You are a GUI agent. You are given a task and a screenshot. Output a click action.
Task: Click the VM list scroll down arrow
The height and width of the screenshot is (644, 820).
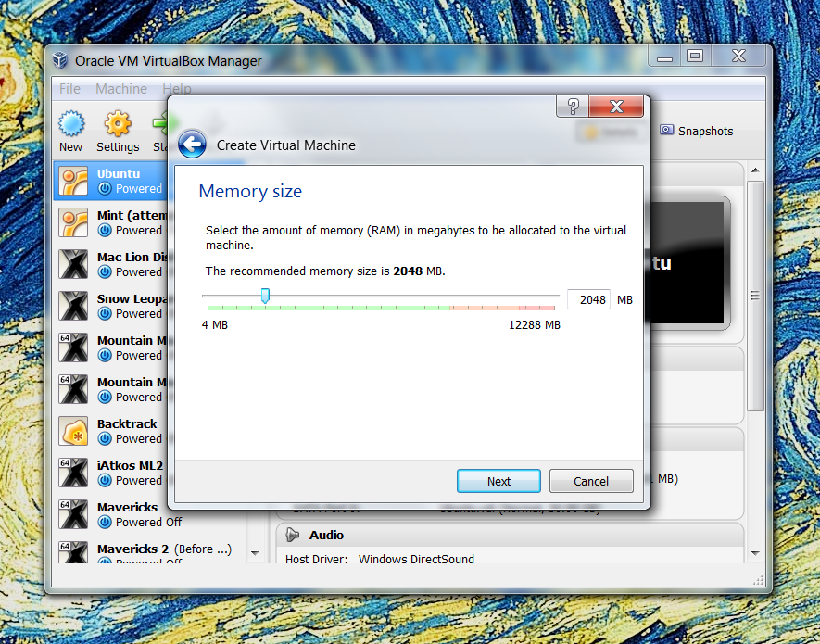(255, 553)
